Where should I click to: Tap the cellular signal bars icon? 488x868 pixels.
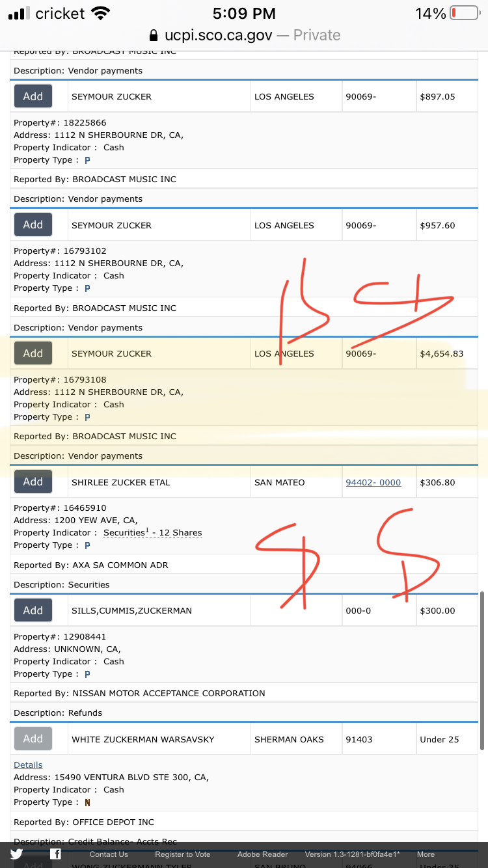point(20,13)
